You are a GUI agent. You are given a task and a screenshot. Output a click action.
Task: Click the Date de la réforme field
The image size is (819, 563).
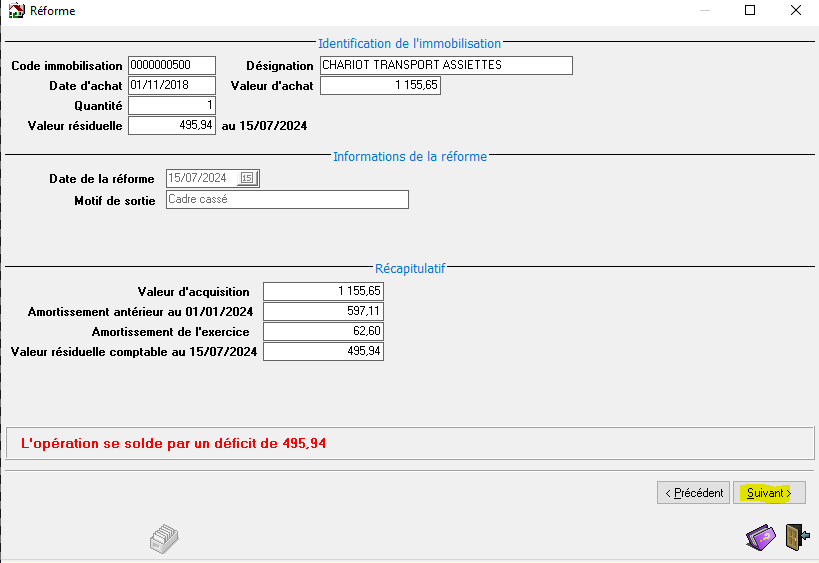coord(200,179)
